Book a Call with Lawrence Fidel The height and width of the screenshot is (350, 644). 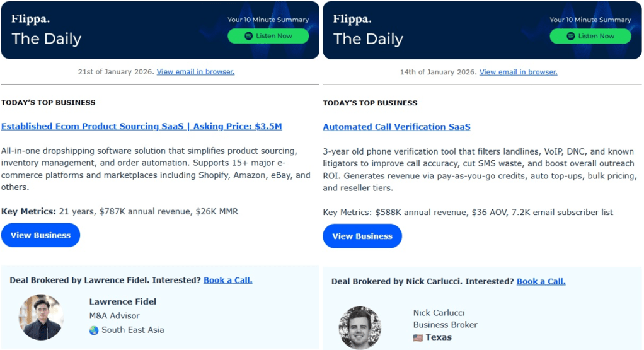tap(227, 280)
